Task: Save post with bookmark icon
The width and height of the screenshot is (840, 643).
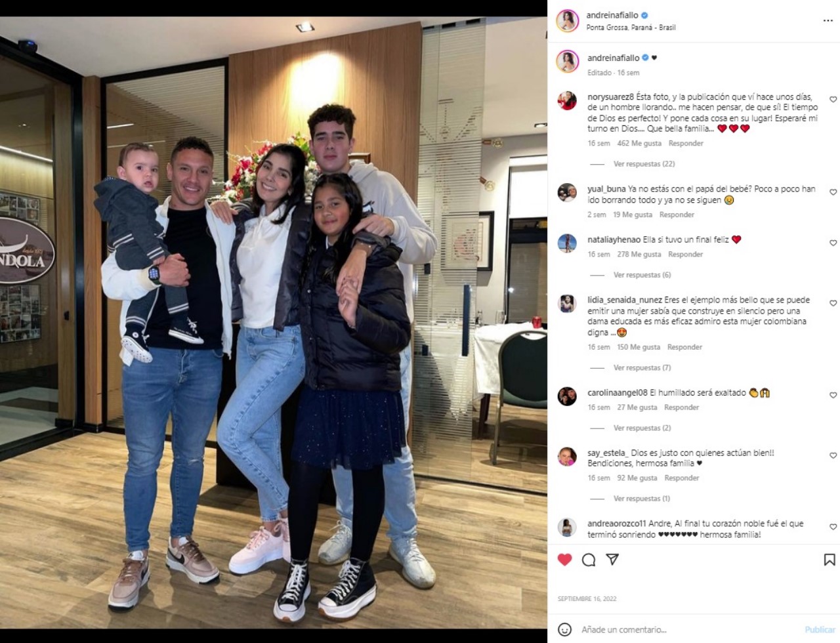Action: point(829,560)
